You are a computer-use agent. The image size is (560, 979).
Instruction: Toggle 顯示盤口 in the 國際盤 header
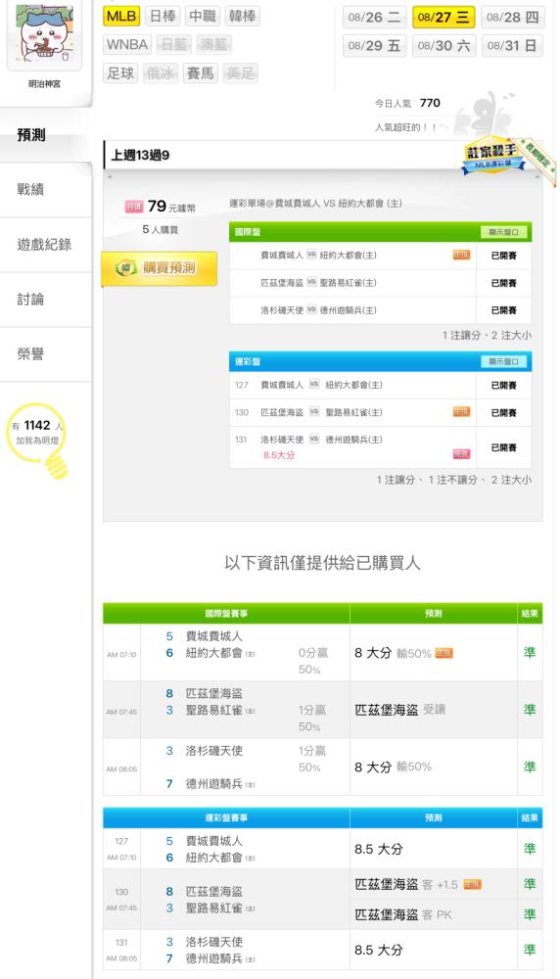(x=504, y=232)
